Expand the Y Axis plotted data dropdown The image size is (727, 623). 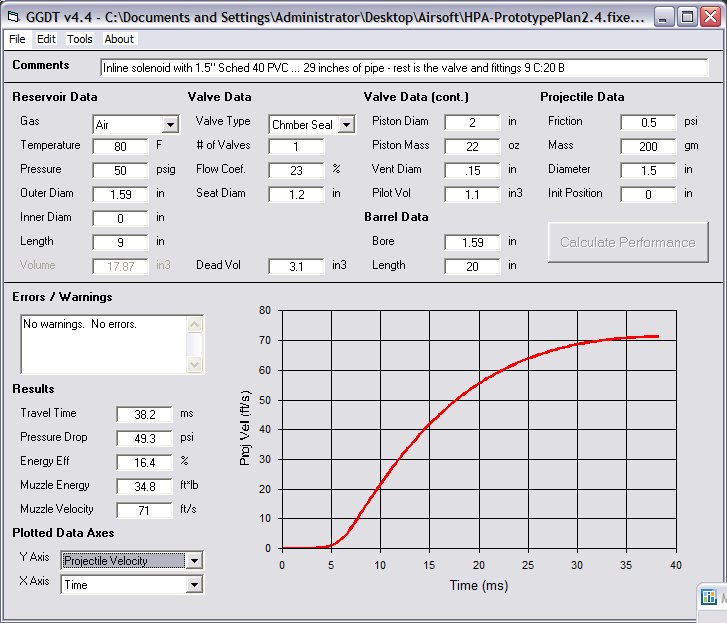click(194, 561)
